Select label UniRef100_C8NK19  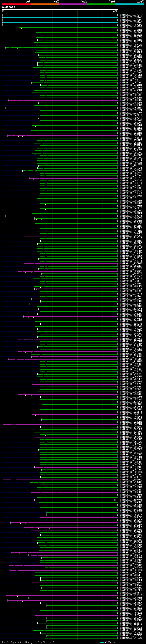pyautogui.click(x=131, y=555)
